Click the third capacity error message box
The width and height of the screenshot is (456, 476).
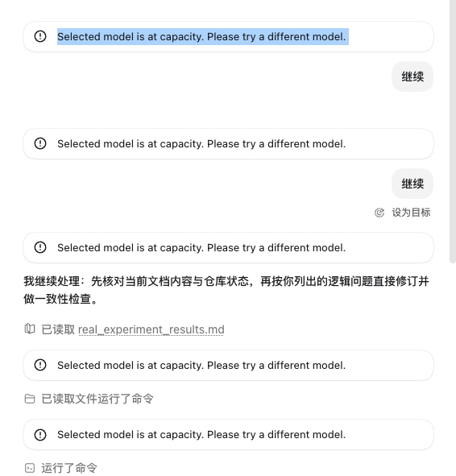[228, 248]
